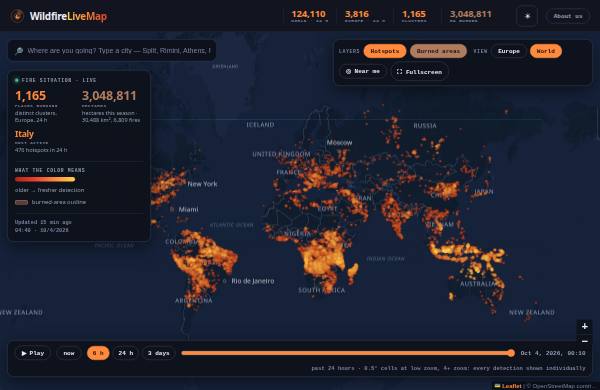Image resolution: width=600 pixels, height=390 pixels.
Task: Switch view to World
Action: pyautogui.click(x=546, y=51)
